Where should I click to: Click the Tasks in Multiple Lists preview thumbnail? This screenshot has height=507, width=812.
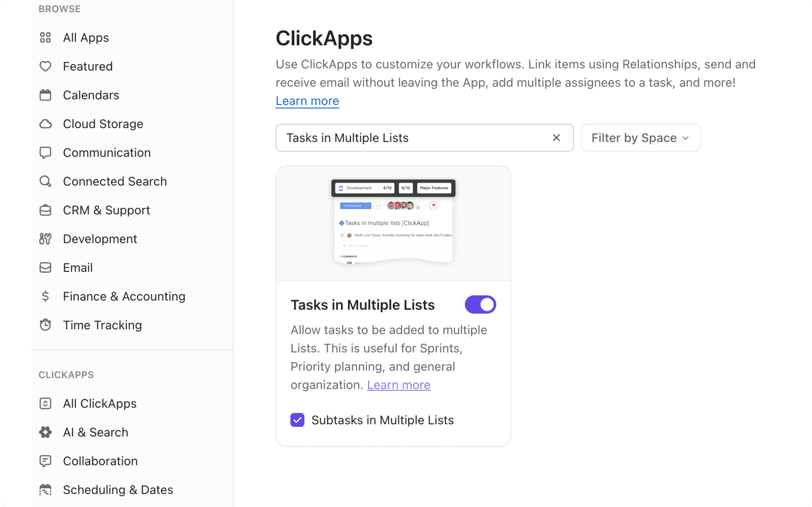(x=393, y=224)
